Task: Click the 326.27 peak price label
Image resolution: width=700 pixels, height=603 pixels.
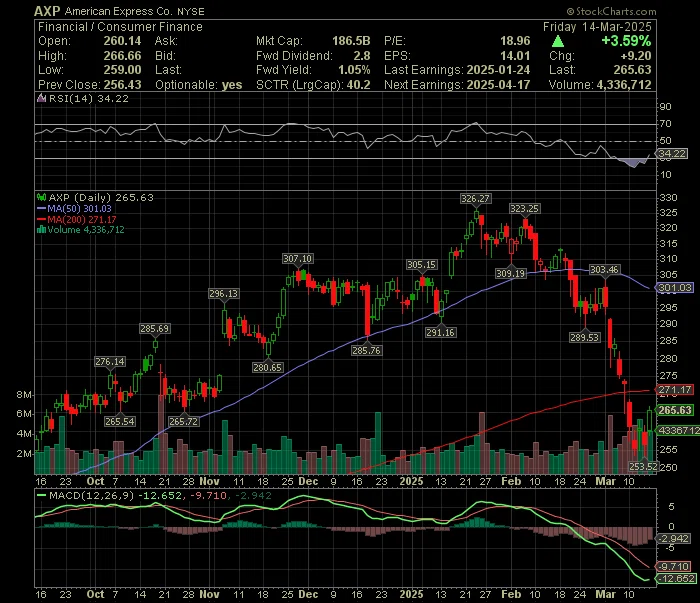Action: click(475, 199)
